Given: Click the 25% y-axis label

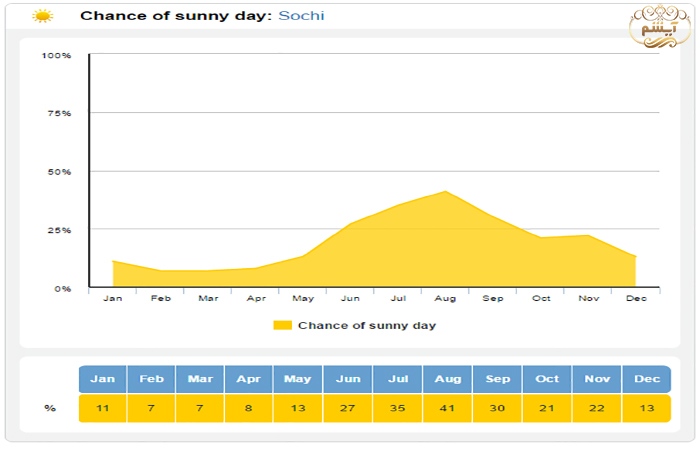Looking at the screenshot, I should (59, 230).
